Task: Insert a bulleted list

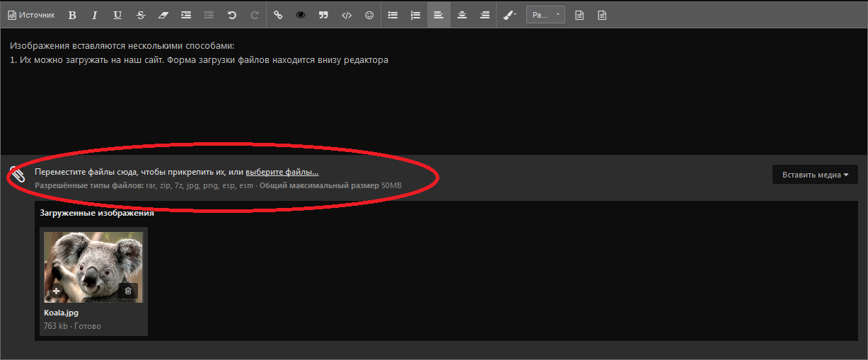Action: point(393,15)
